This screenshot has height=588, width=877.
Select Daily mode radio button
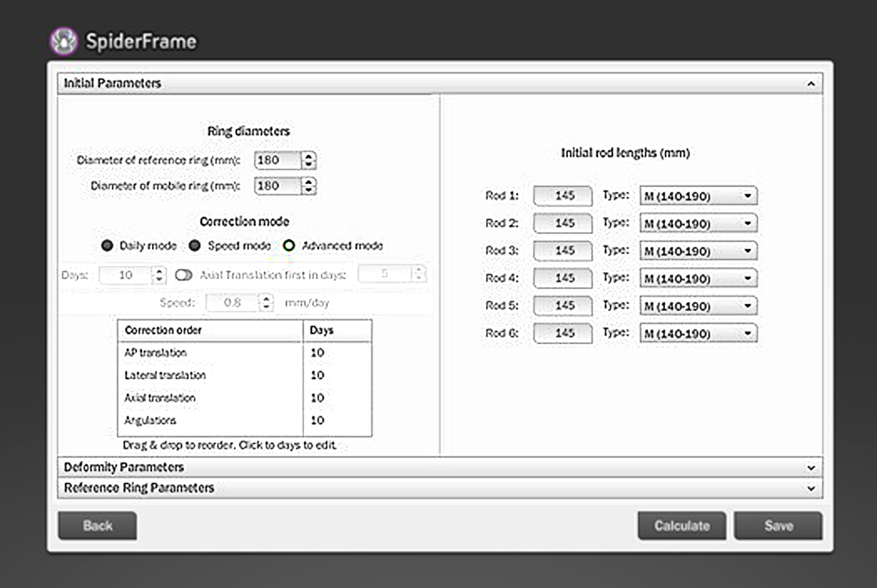pos(107,245)
